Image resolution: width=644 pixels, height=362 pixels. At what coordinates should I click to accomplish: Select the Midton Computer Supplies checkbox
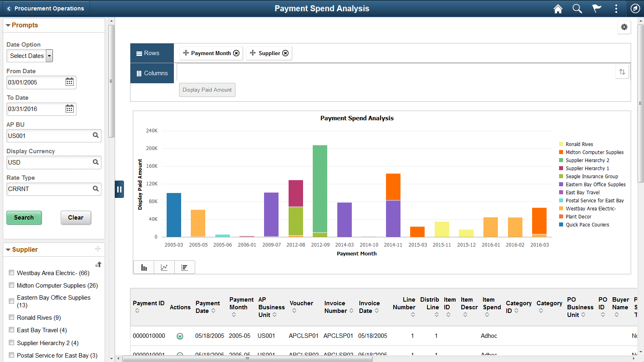(11, 285)
